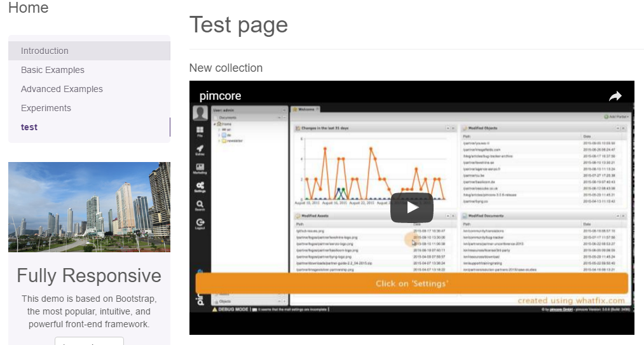
Task: Click the Search magnifier icon
Action: point(200,205)
